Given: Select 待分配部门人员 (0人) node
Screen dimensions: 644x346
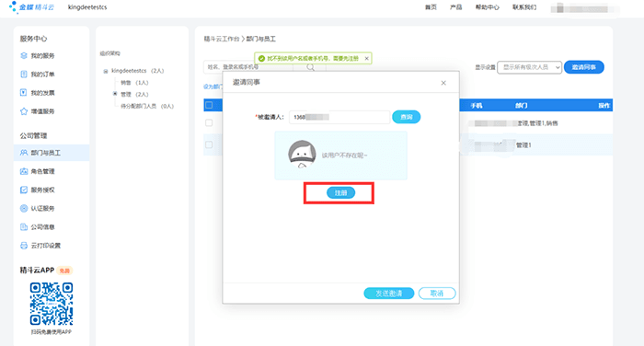Looking at the screenshot, I should (x=147, y=106).
